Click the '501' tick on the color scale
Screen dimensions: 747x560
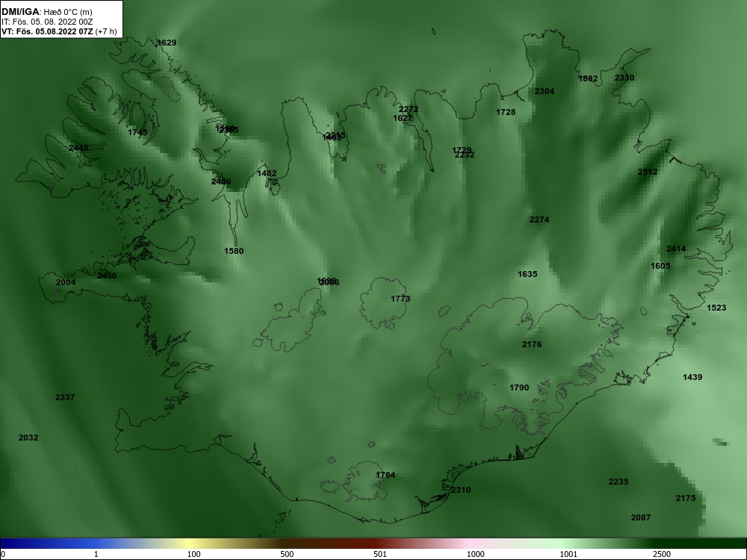382,554
